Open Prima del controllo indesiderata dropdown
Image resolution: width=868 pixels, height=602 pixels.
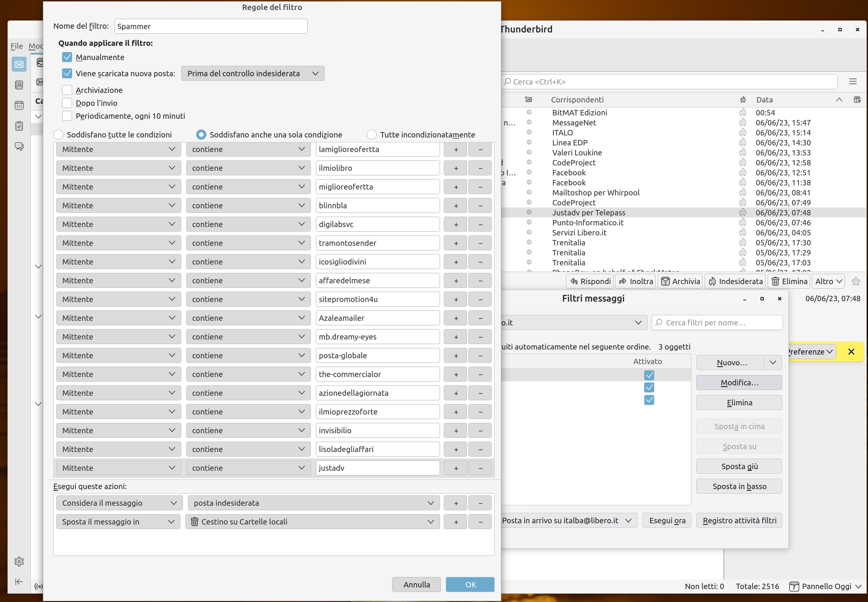[253, 73]
